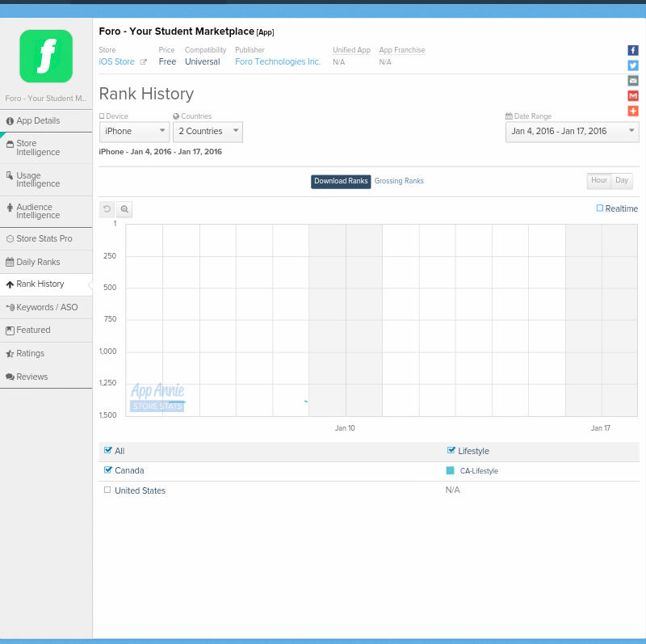Share via Gmail icon
The height and width of the screenshot is (644, 646).
(633, 96)
